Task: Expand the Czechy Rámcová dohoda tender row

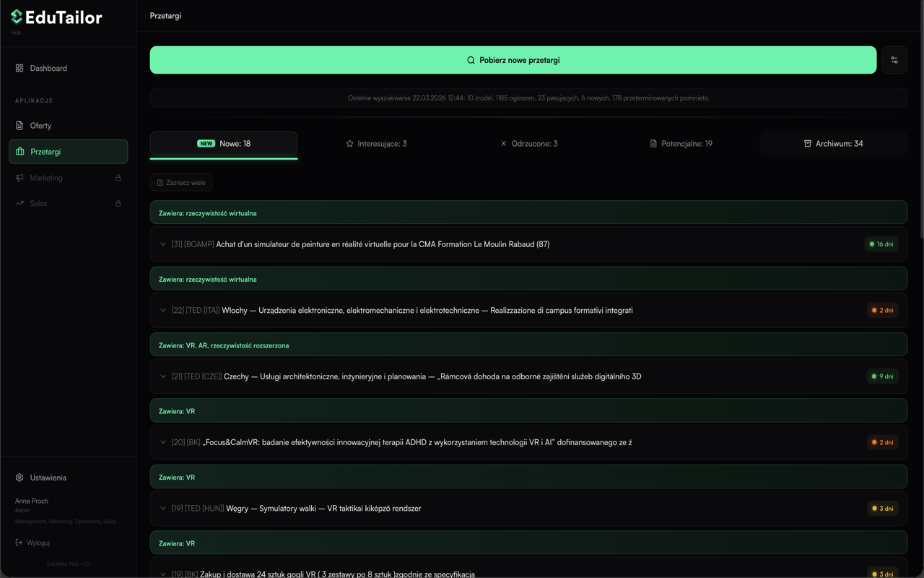Action: [x=163, y=376]
